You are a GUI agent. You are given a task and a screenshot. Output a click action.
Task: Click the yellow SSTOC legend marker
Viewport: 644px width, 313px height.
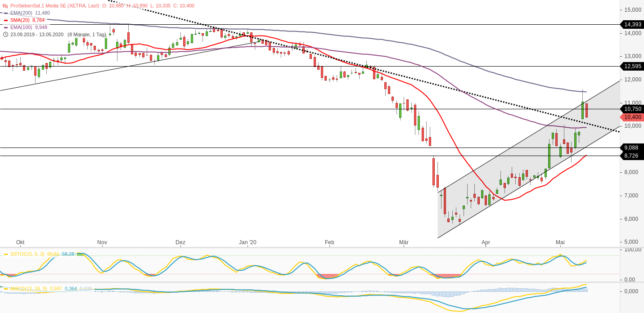tap(6, 254)
